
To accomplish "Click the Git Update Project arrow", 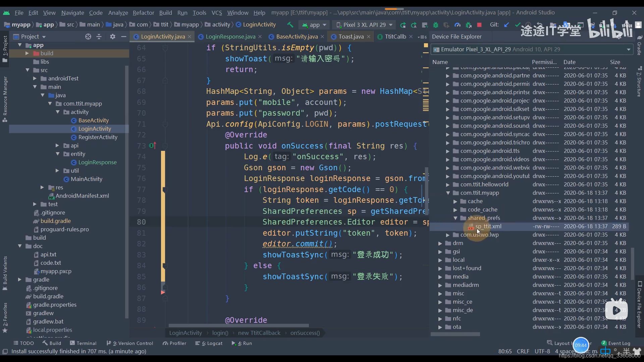I will [507, 25].
